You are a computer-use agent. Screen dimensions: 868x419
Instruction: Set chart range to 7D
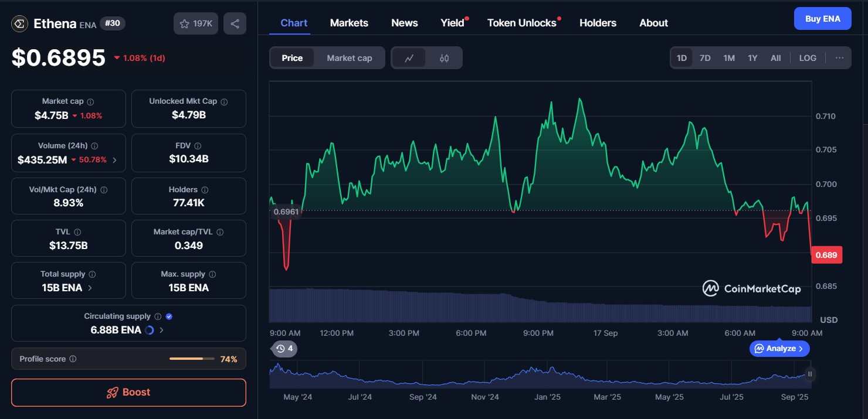click(x=705, y=58)
